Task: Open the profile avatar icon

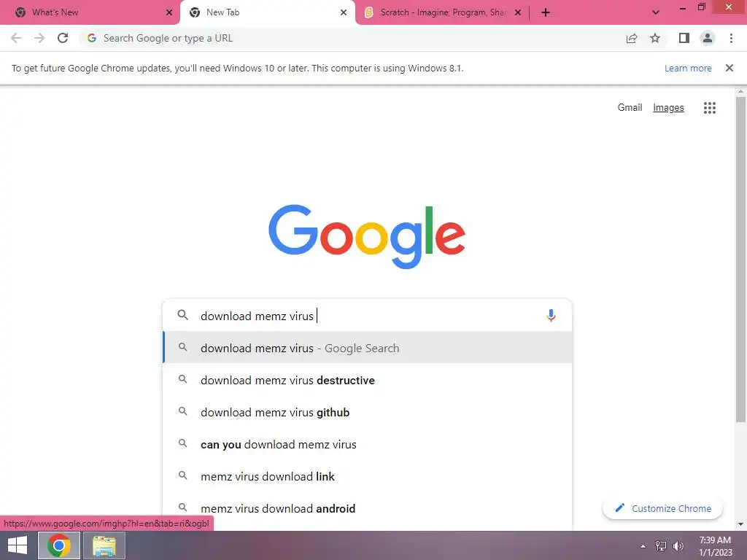Action: (x=708, y=38)
